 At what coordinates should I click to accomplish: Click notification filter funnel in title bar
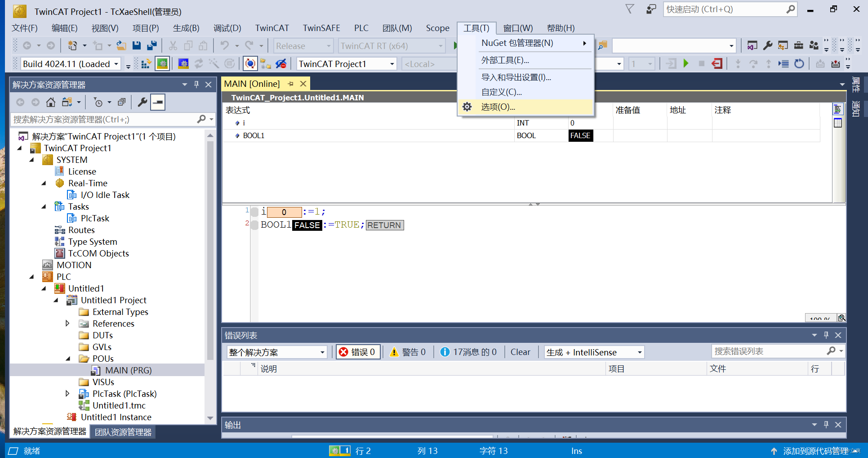click(x=630, y=9)
